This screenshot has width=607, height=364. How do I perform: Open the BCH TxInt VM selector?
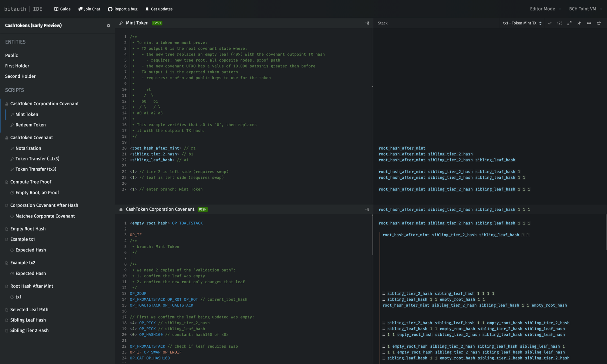coord(585,9)
